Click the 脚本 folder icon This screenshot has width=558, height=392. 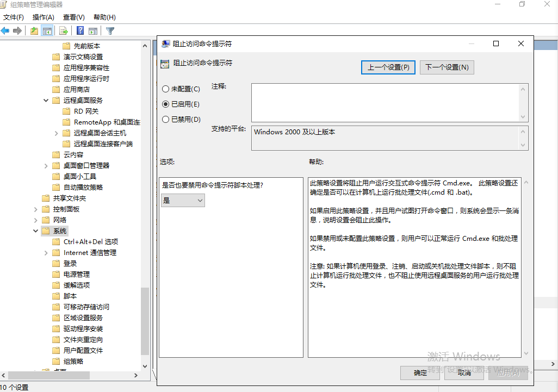56,296
